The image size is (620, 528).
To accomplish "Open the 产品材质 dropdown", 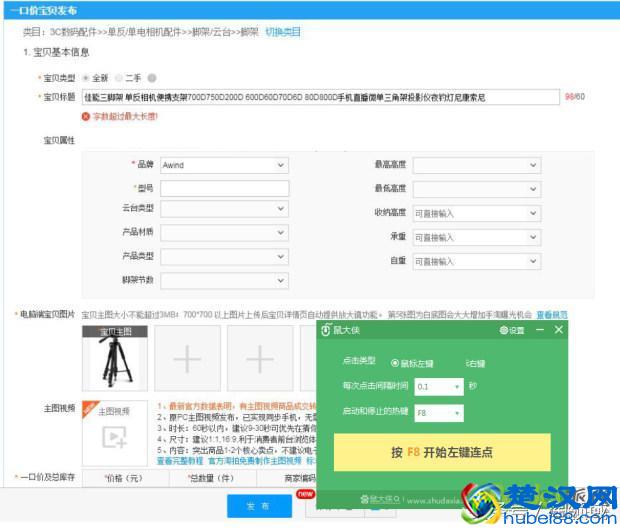I will pyautogui.click(x=224, y=233).
